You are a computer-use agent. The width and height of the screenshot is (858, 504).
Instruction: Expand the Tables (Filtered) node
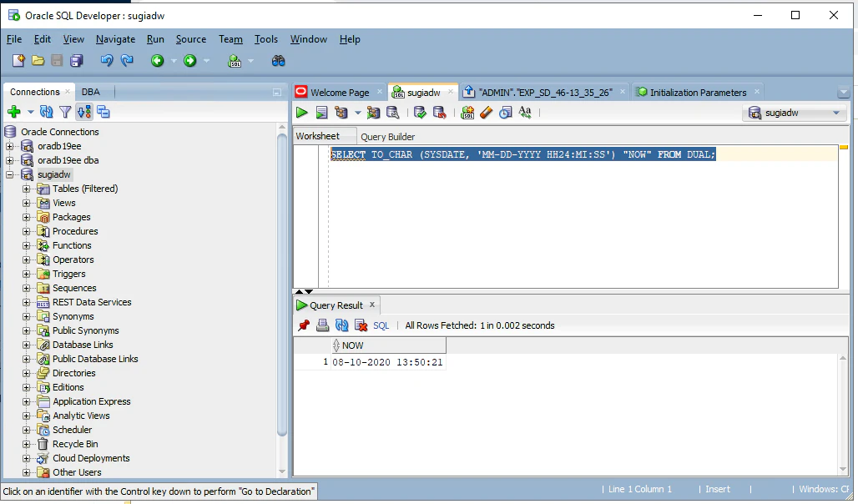coord(26,189)
